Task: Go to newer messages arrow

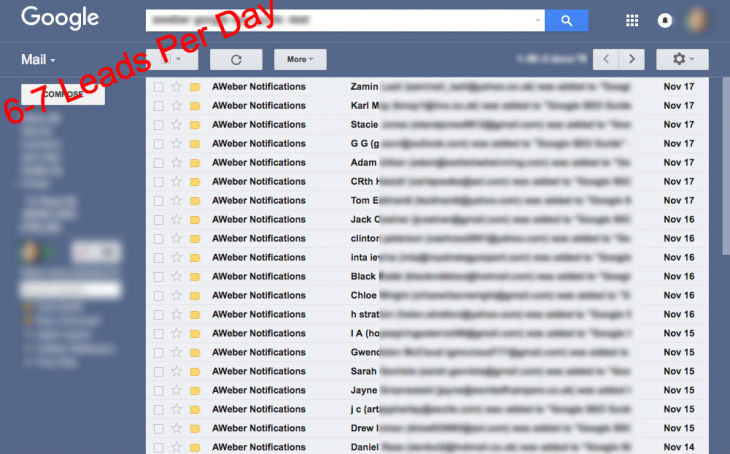Action: coord(605,59)
